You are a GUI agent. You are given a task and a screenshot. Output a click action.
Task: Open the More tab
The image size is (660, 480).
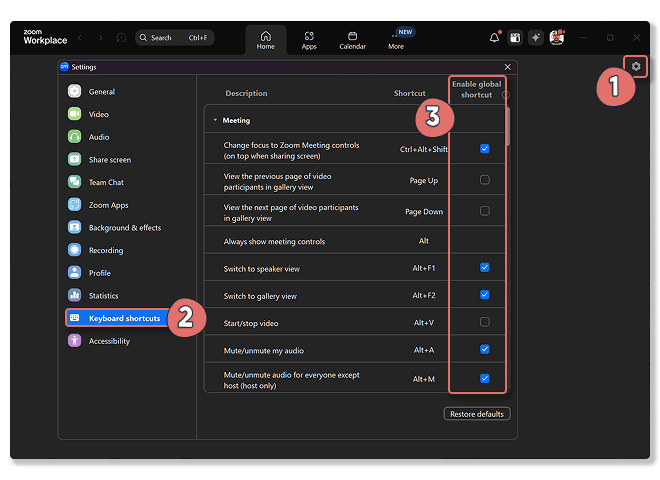(396, 40)
